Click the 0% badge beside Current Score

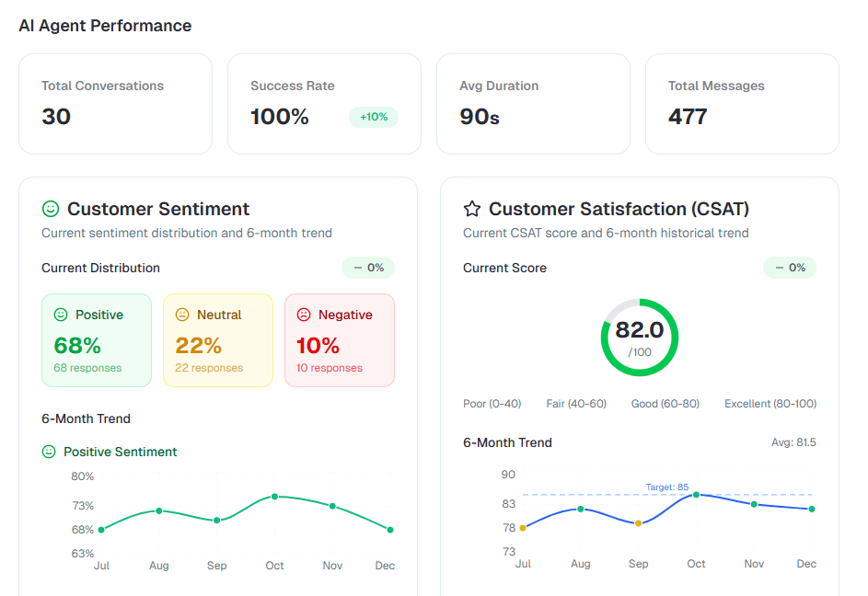790,268
